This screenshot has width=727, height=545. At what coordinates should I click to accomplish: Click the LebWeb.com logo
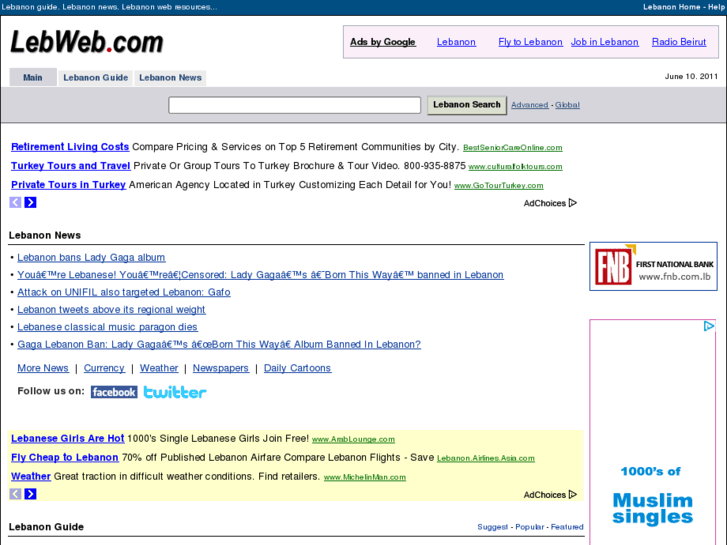coord(87,42)
